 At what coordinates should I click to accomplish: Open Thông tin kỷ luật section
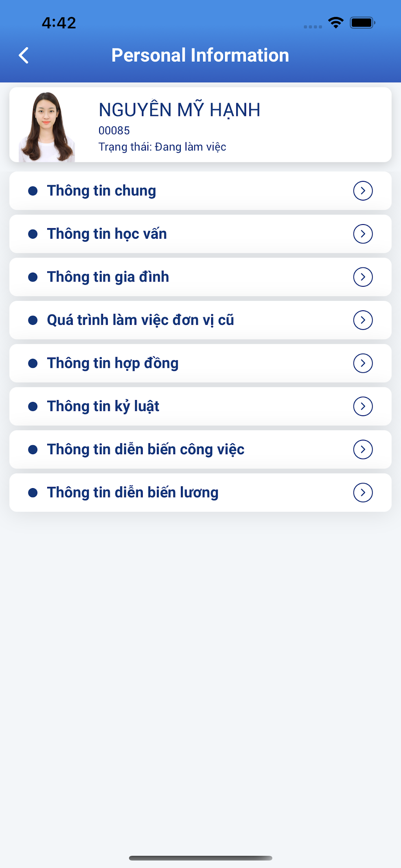tap(103, 407)
